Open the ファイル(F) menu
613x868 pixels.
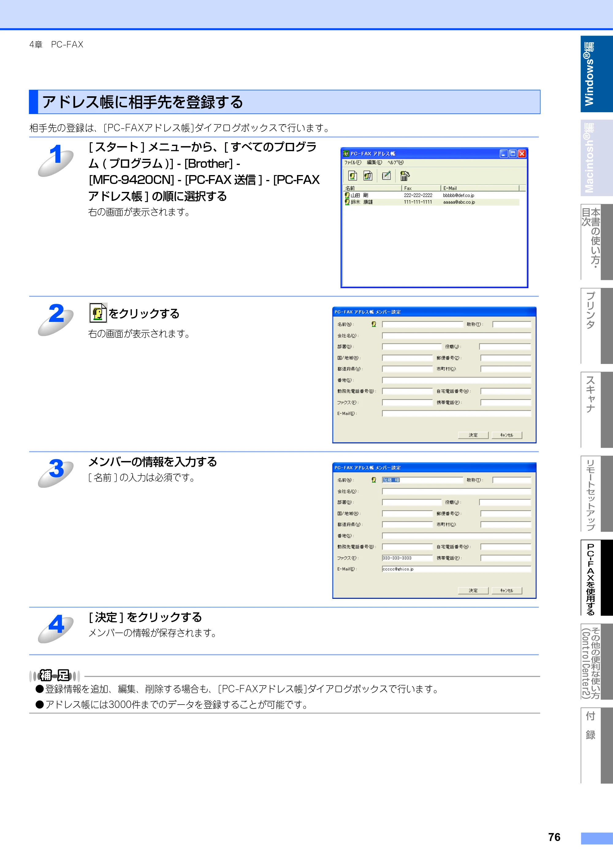(x=352, y=163)
